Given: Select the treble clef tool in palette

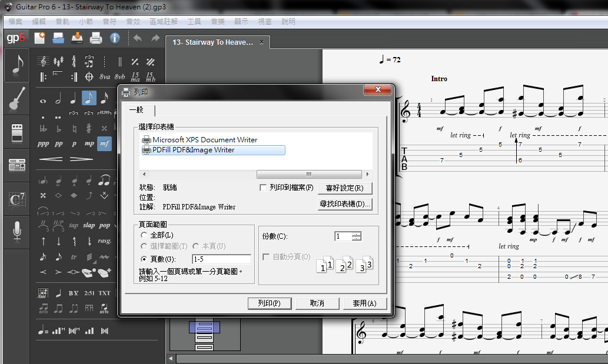Looking at the screenshot, I should point(43,61).
